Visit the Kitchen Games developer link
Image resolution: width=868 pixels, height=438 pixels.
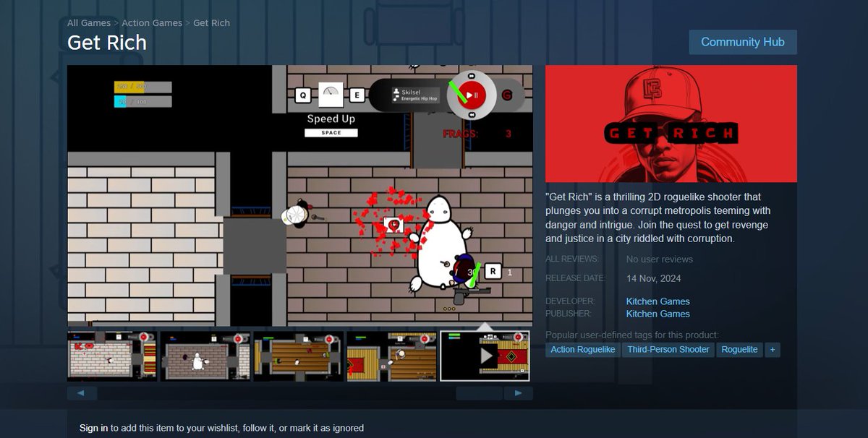[x=658, y=301]
